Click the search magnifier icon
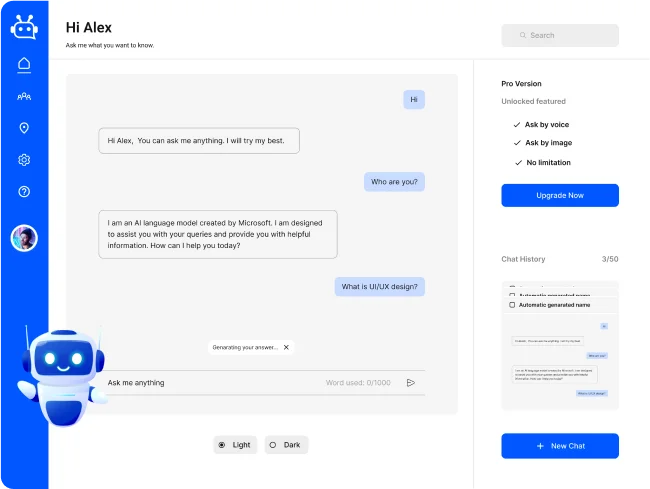 click(523, 35)
